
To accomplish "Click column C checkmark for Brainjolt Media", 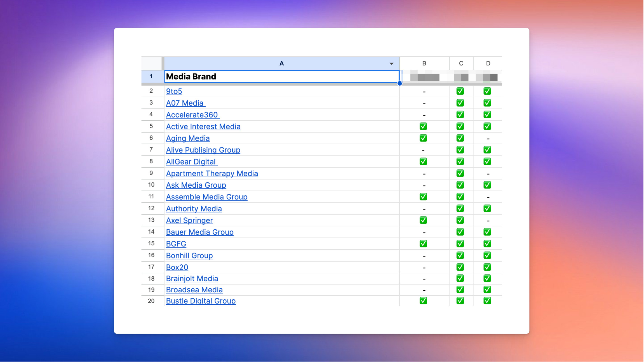I will (x=460, y=279).
